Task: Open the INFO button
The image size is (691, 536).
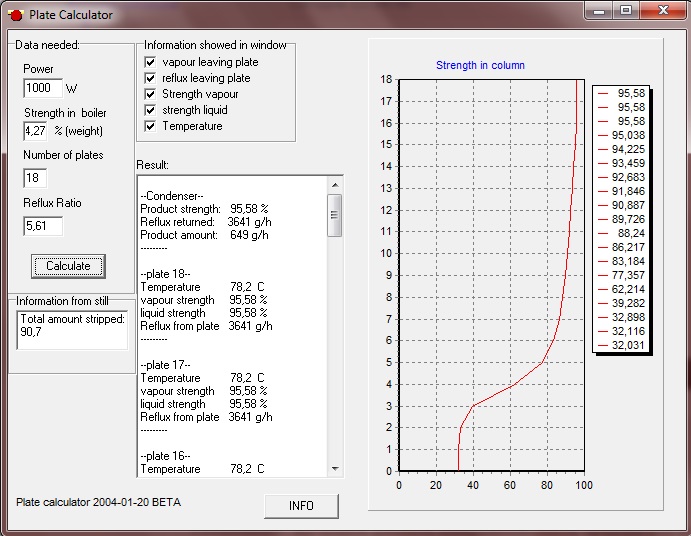Action: coord(301,506)
